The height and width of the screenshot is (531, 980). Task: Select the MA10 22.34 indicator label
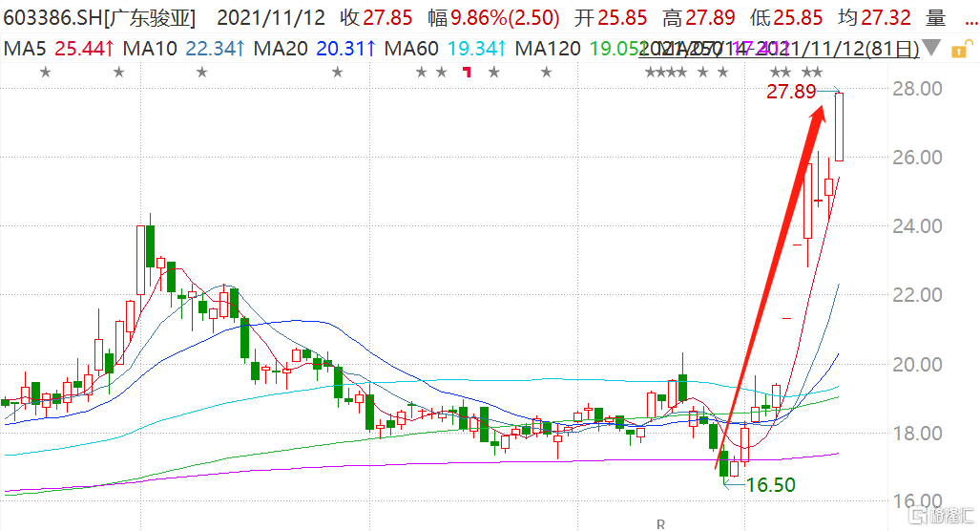[x=184, y=48]
